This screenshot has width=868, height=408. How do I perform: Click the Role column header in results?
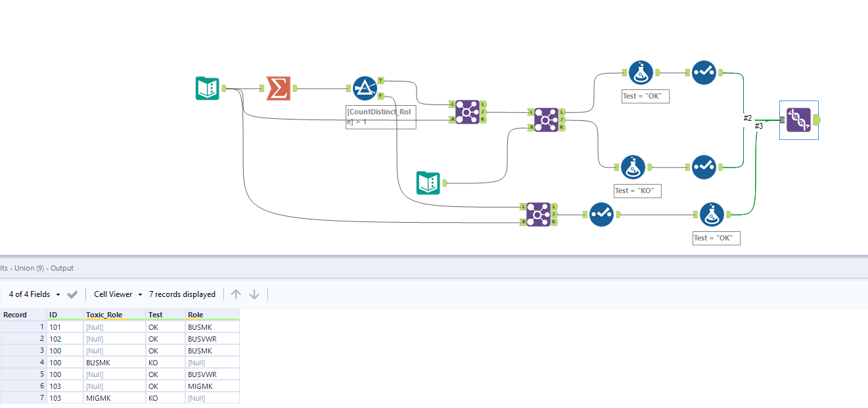pyautogui.click(x=193, y=314)
